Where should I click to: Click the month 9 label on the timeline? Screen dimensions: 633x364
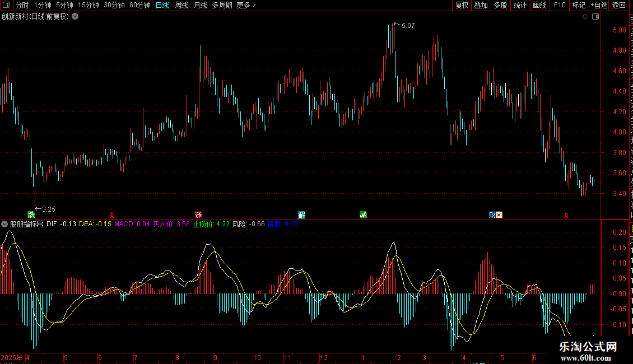point(215,357)
